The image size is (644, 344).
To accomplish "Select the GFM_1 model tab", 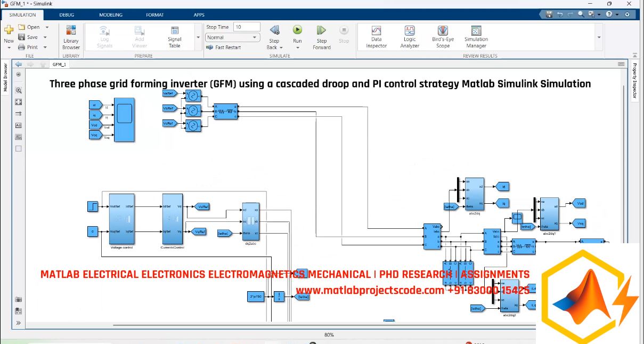I will pyautogui.click(x=60, y=65).
